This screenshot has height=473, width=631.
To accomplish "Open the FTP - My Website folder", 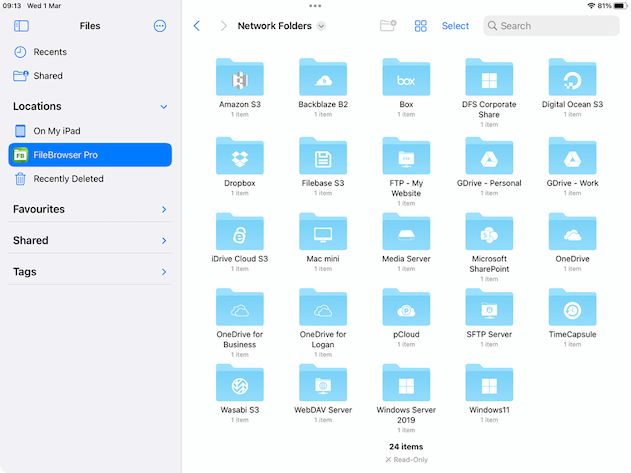I will tap(406, 156).
